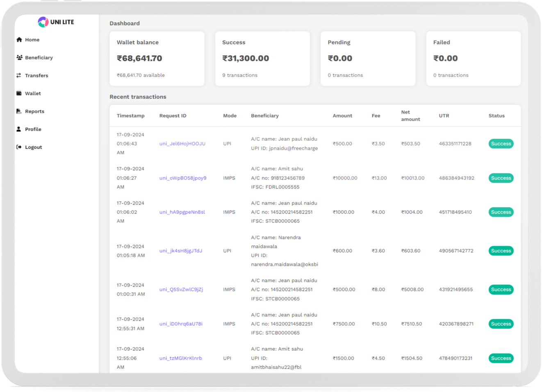Click Success badge for ₹10000.00 transaction
Image resolution: width=542 pixels, height=392 pixels.
pyautogui.click(x=501, y=178)
